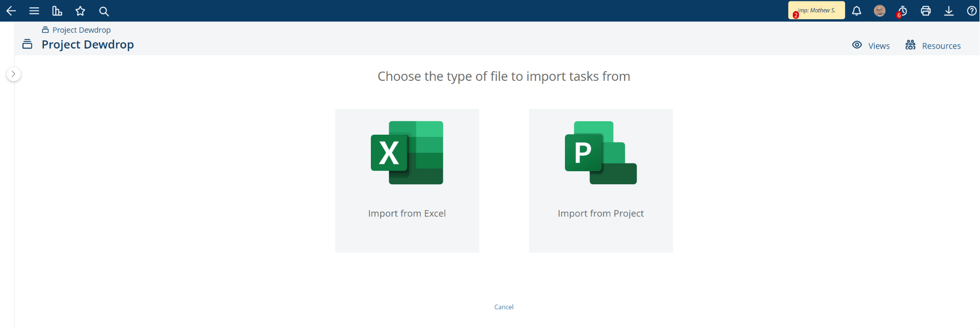Click the 'imp: Mathew S.' impersonation badge
980x329 pixels.
[x=816, y=11]
